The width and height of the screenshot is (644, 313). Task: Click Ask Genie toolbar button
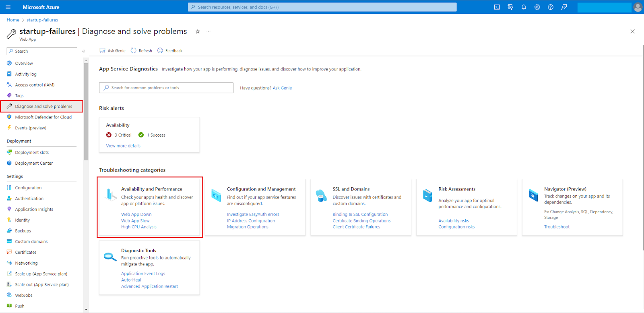pos(113,51)
